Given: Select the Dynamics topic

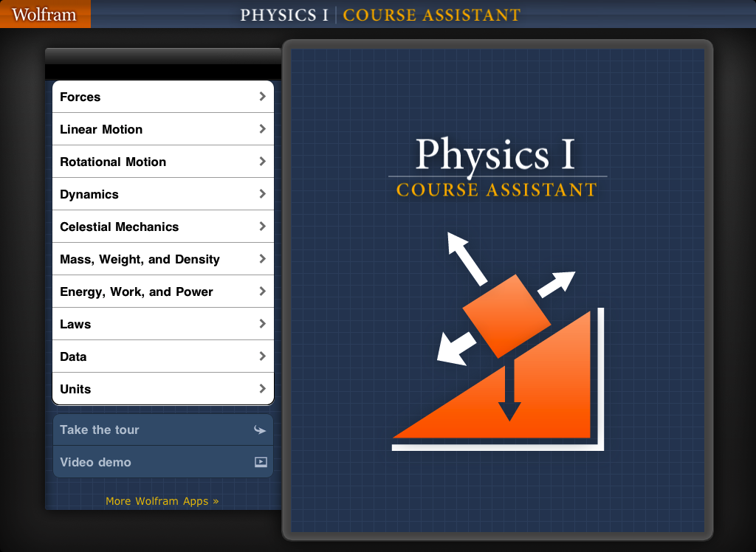Looking at the screenshot, I should (89, 194).
